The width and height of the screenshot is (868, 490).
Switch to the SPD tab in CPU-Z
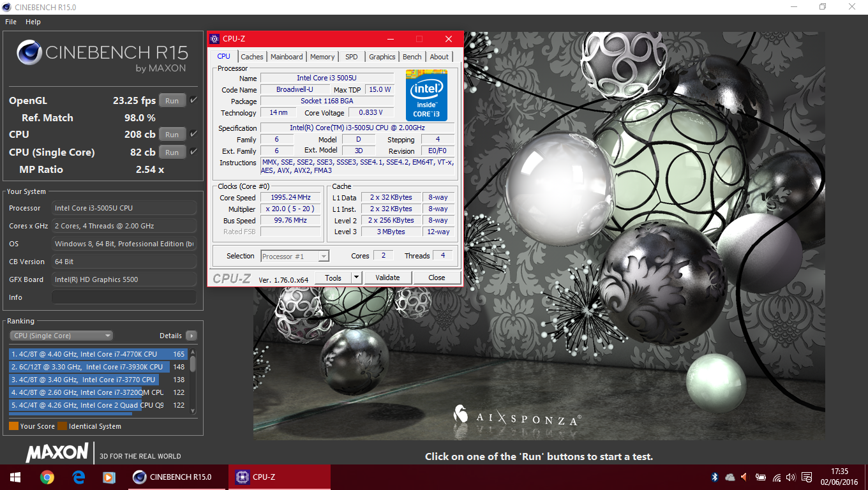pyautogui.click(x=352, y=57)
